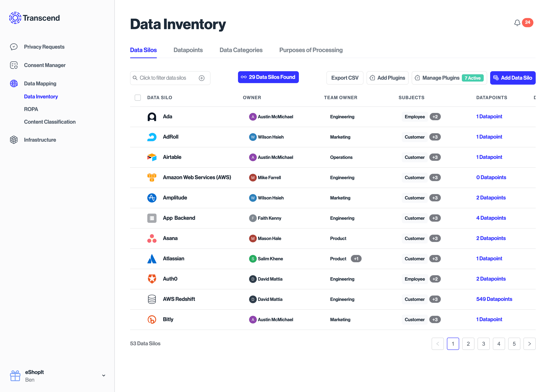Click the Asana silo logo
The width and height of the screenshot is (551, 392).
pos(152,238)
